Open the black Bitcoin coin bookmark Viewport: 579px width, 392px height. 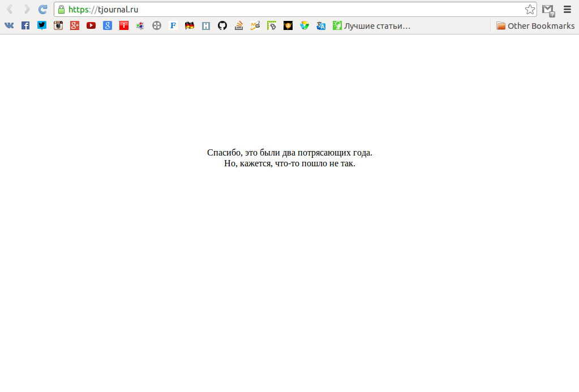[288, 25]
